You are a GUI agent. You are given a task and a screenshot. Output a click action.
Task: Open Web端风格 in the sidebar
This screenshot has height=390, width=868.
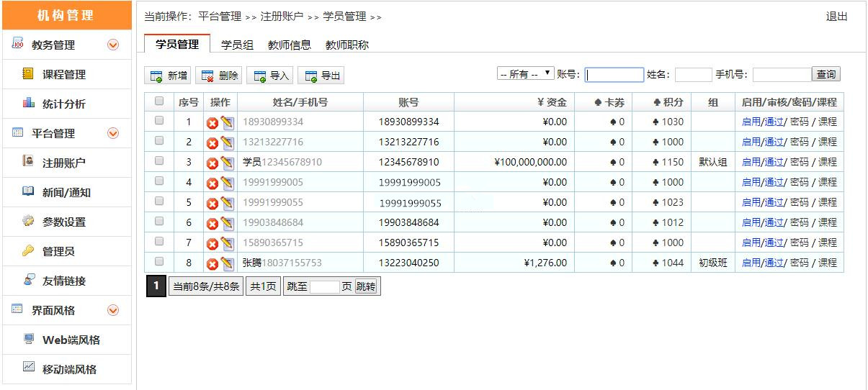pos(67,340)
